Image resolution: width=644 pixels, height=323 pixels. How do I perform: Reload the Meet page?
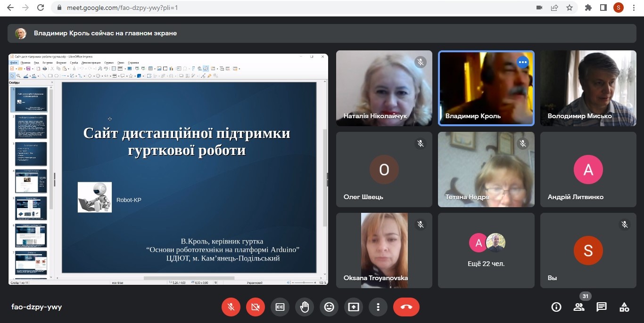[41, 8]
